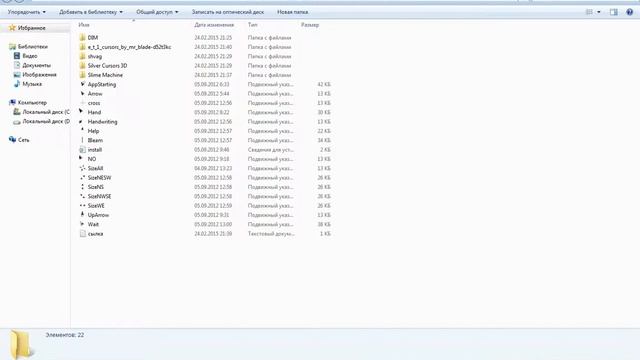
Task: Open the help question mark icon
Action: (x=629, y=12)
